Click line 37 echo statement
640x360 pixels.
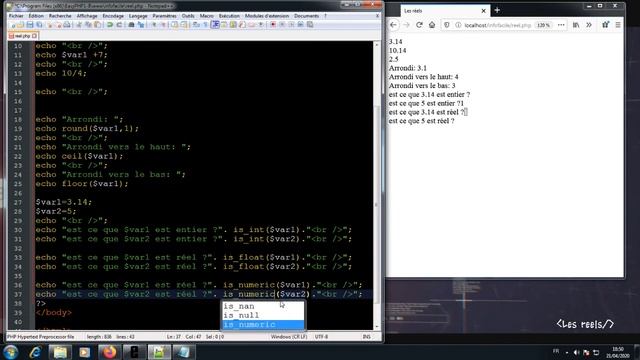click(199, 294)
